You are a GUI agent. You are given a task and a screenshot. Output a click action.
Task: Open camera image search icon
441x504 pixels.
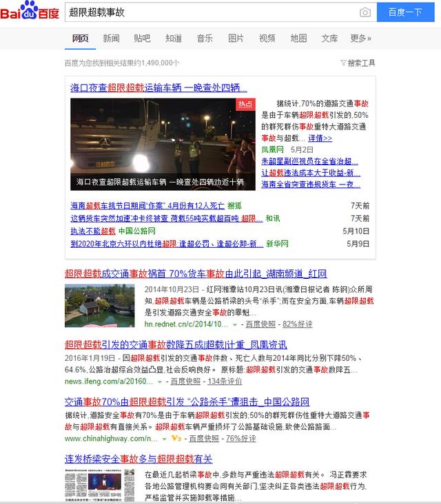tap(365, 12)
